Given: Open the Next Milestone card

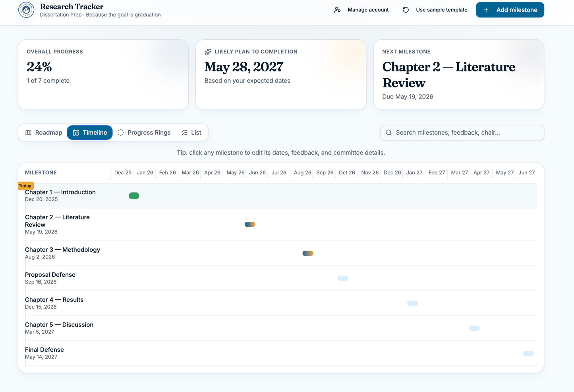Looking at the screenshot, I should coord(459,75).
